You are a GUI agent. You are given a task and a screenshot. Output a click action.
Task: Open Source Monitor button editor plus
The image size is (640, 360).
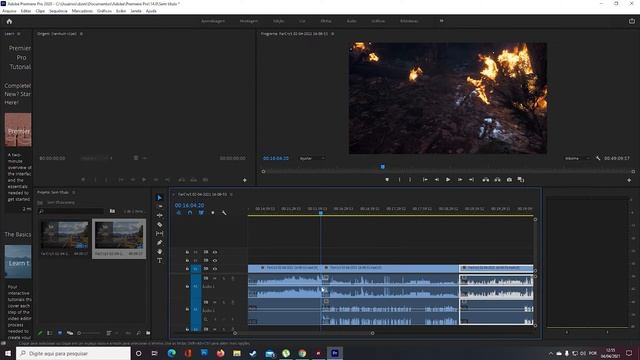244,180
